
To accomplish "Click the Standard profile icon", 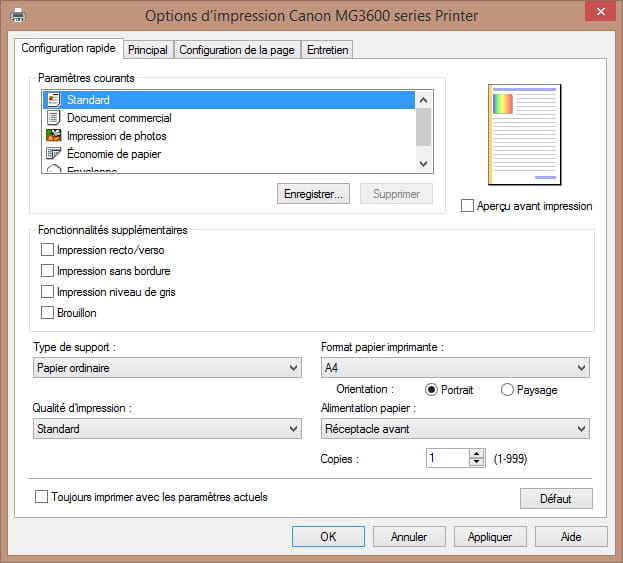I will (54, 100).
